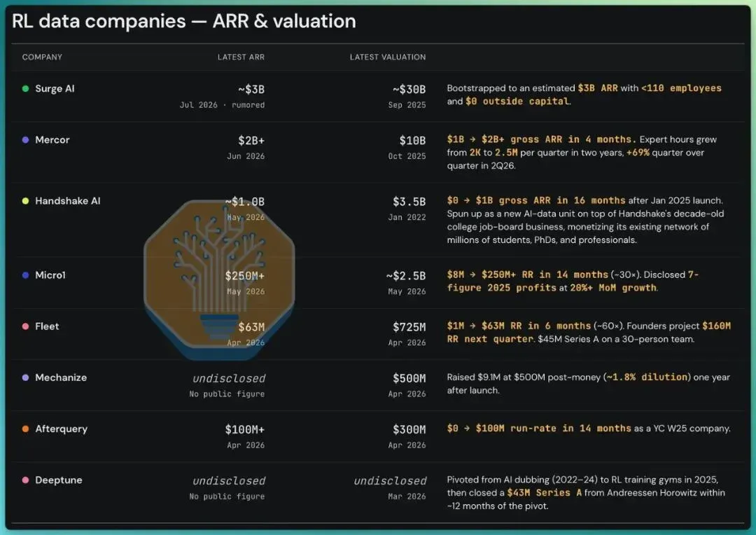Click the pink dot beside Fleet
Screen dimensions: 756x535
26,326
